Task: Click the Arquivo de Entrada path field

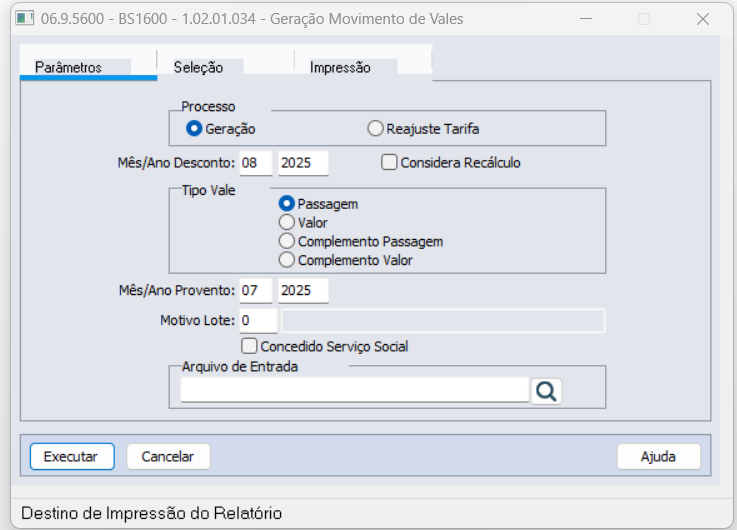Action: pos(355,390)
